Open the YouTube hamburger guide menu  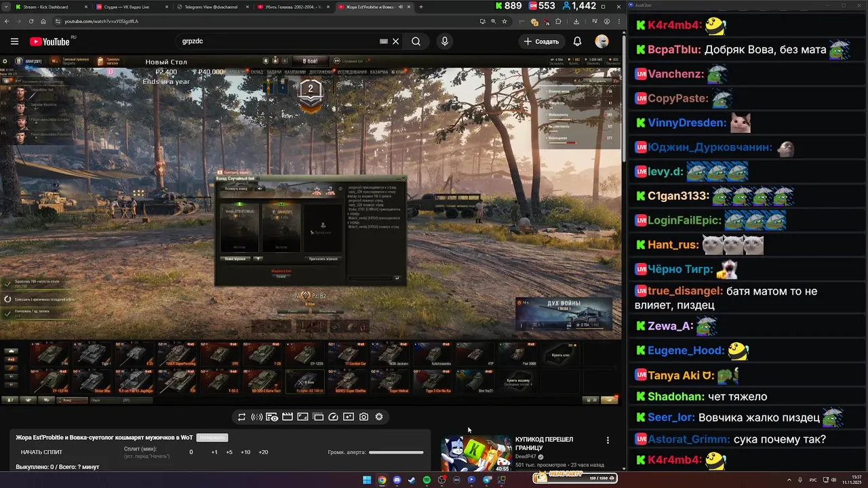pos(14,41)
